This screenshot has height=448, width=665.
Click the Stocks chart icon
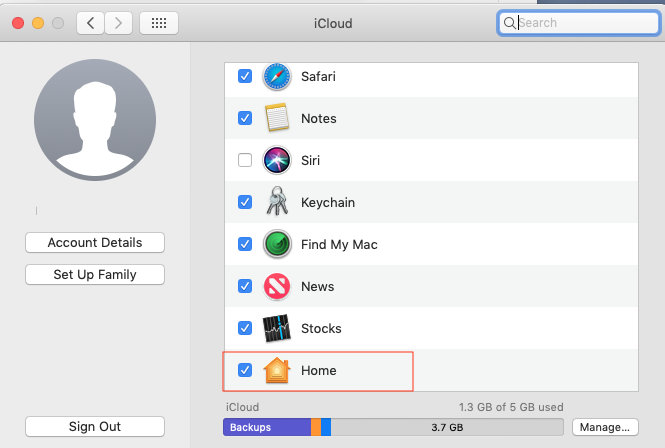(x=277, y=328)
